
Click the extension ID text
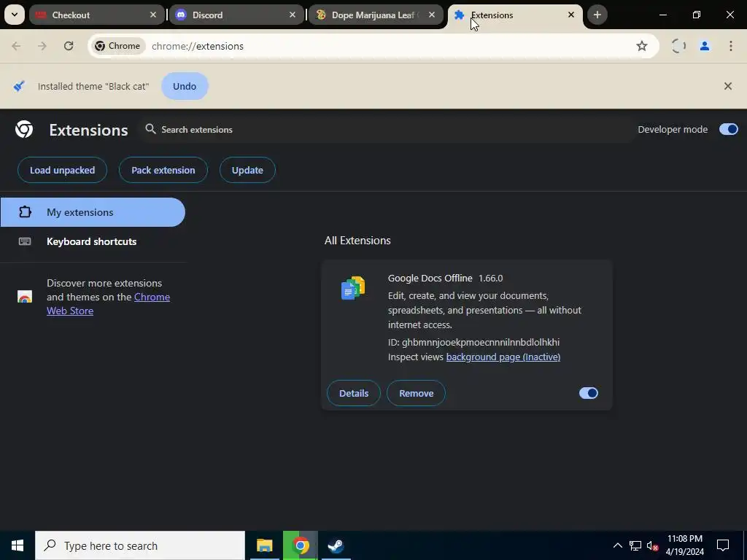[x=473, y=343]
